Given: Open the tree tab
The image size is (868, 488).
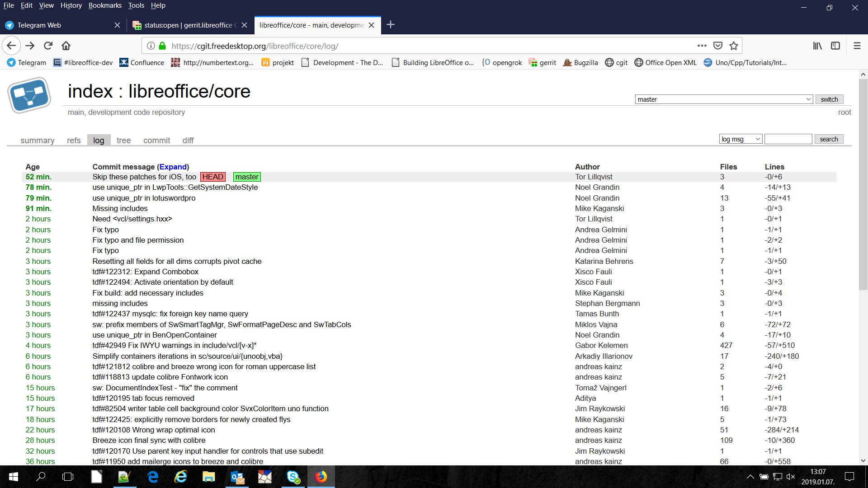Looking at the screenshot, I should [123, 141].
